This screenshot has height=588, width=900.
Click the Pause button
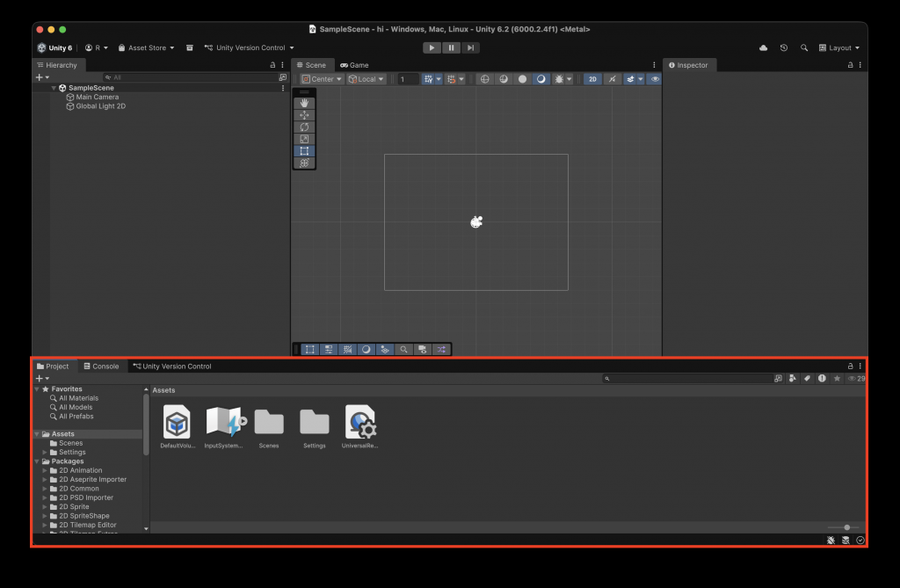pyautogui.click(x=451, y=47)
